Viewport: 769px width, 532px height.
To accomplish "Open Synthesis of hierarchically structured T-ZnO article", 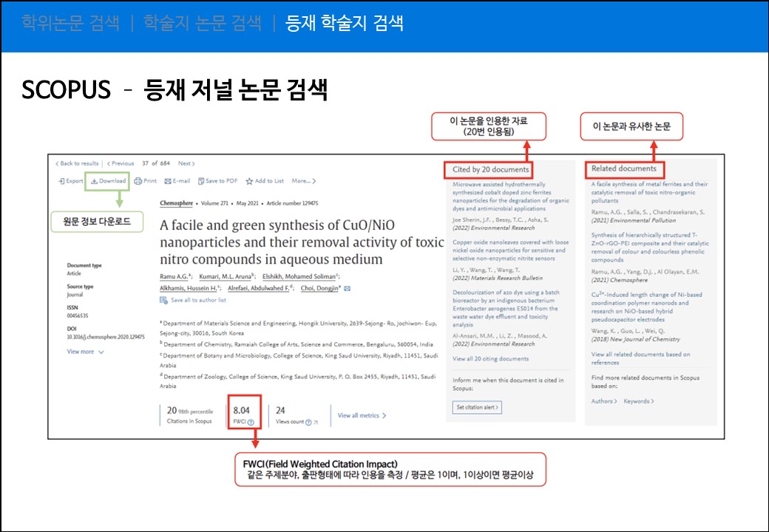I will (650, 248).
